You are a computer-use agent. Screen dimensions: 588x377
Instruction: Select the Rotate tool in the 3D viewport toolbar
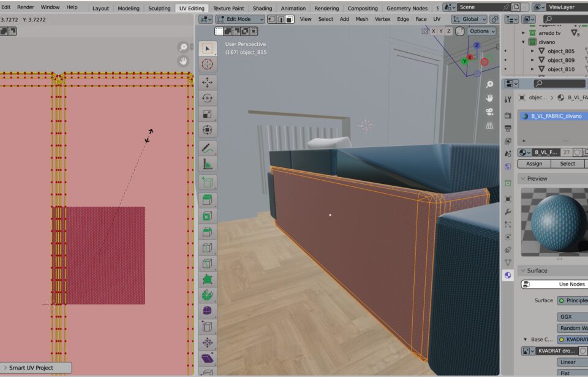pos(207,98)
